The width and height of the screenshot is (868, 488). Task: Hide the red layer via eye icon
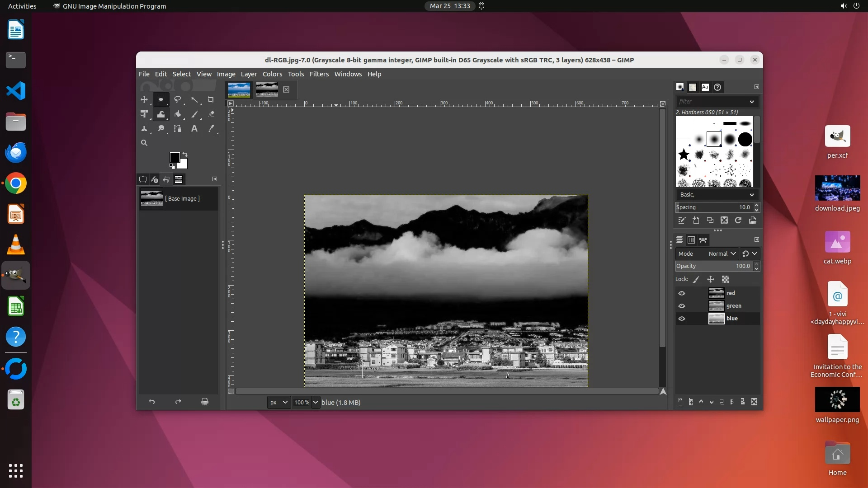point(682,293)
